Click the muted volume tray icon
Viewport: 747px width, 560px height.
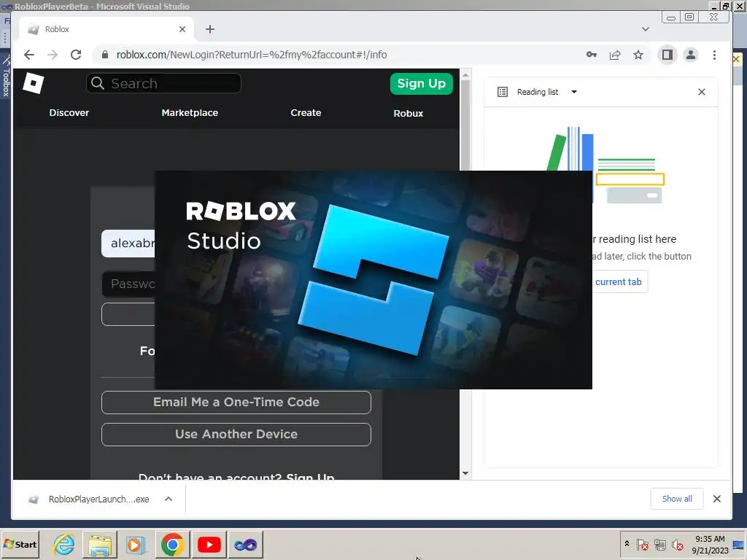tap(677, 544)
